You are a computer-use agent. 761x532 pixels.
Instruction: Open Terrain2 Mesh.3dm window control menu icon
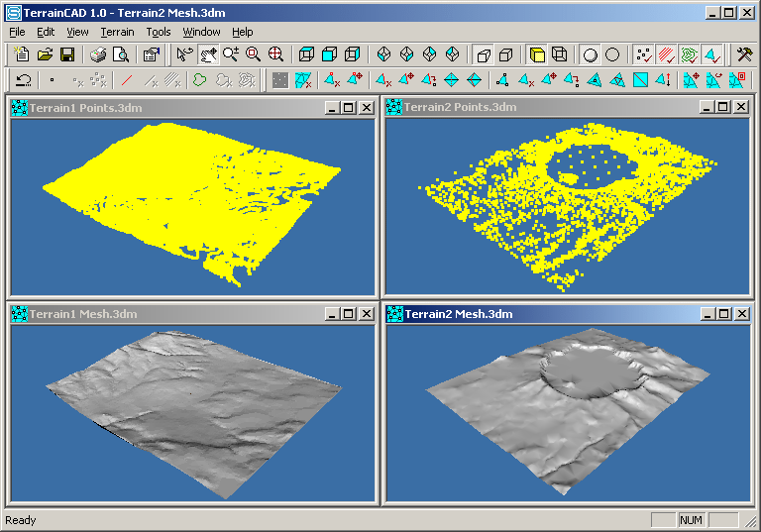click(394, 314)
